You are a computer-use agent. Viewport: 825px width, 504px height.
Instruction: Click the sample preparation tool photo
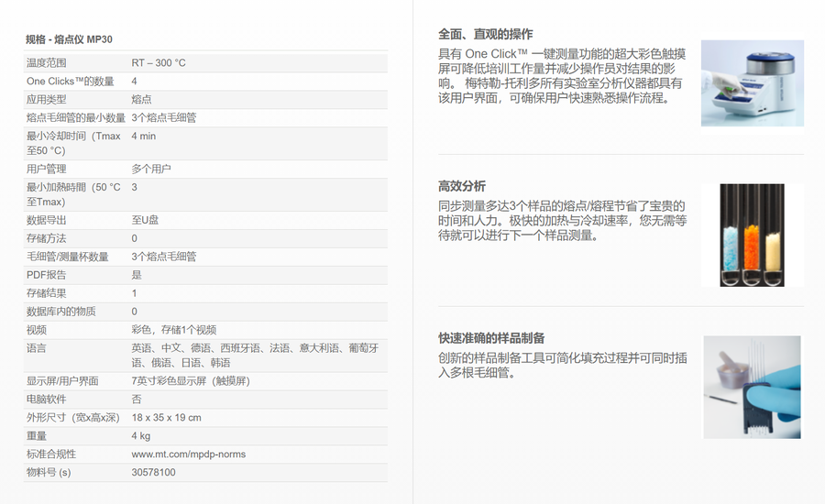(x=752, y=388)
